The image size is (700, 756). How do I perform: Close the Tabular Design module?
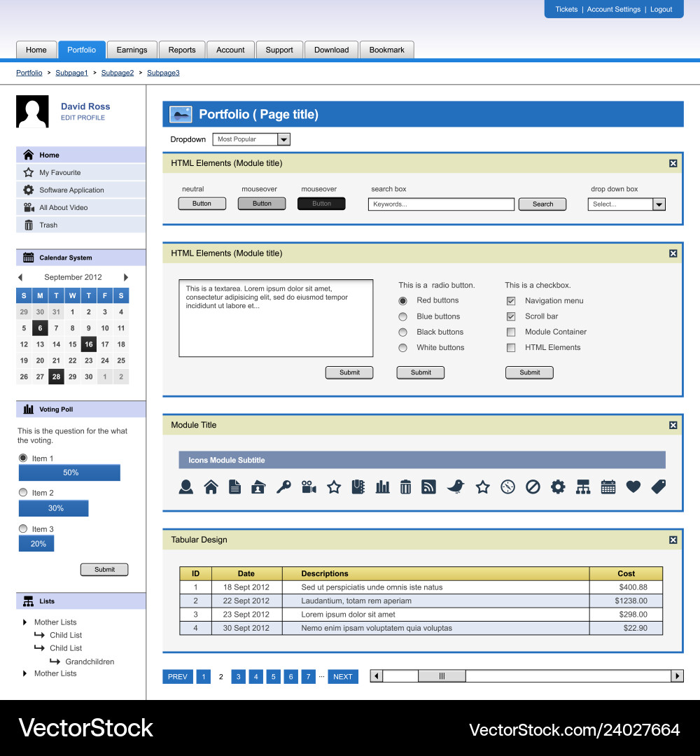(x=673, y=540)
